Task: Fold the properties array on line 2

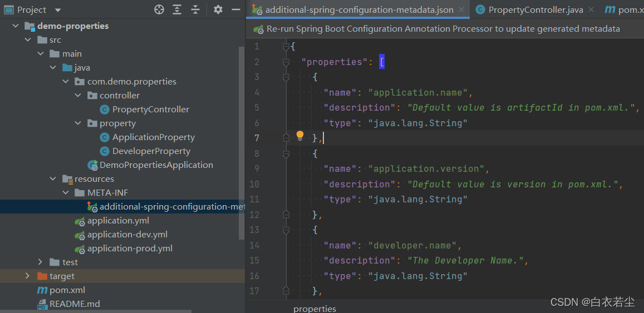Action: [286, 62]
